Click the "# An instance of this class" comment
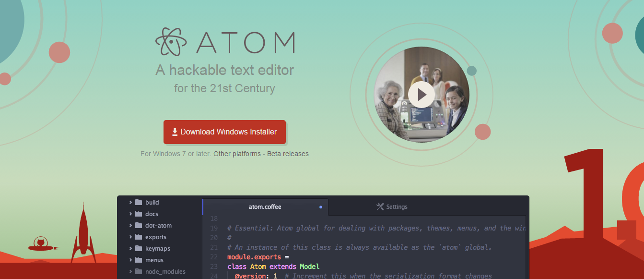 click(360, 247)
